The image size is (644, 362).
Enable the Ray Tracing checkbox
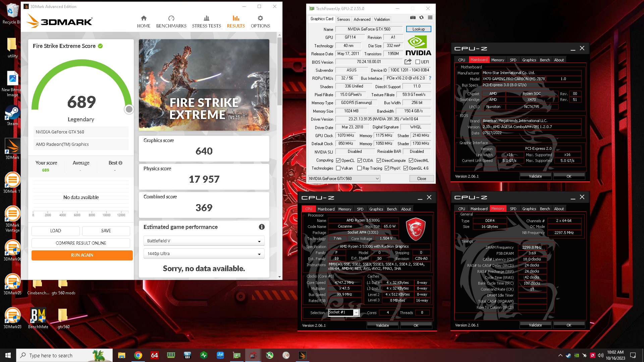click(x=359, y=168)
